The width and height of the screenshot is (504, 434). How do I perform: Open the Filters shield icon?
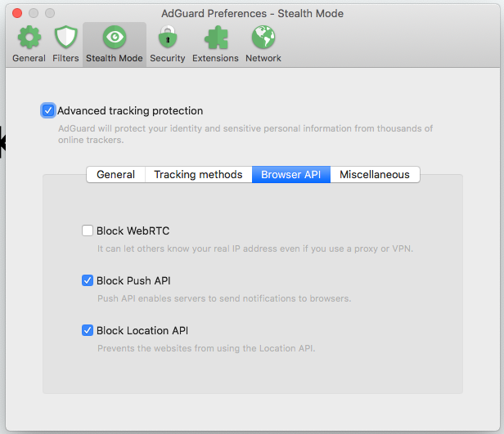[66, 38]
